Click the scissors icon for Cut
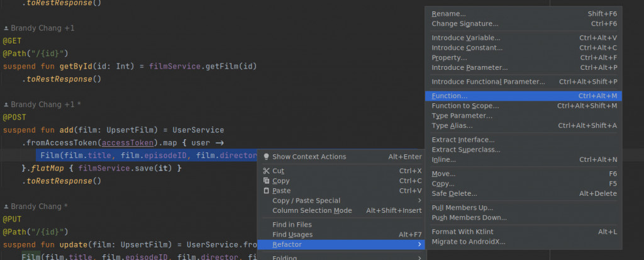Screen dimensions: 644x260 (266, 171)
